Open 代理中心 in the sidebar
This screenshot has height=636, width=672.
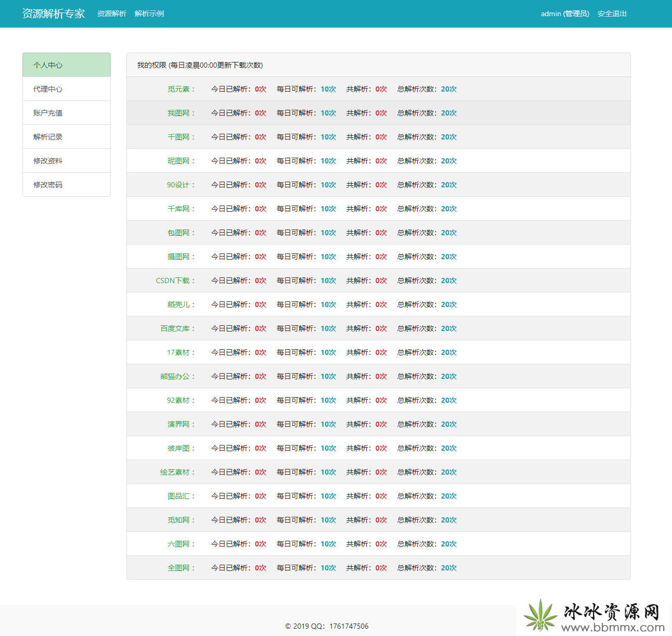click(67, 89)
